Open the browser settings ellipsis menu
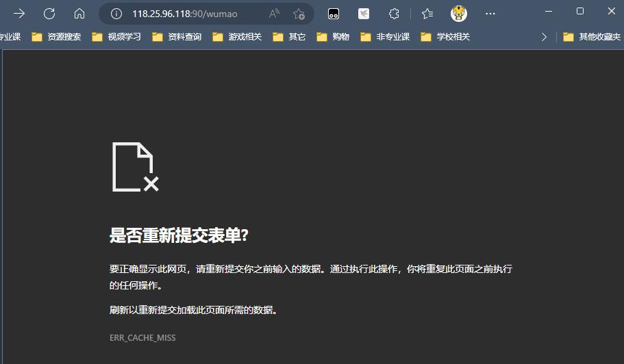624x364 pixels. (490, 14)
